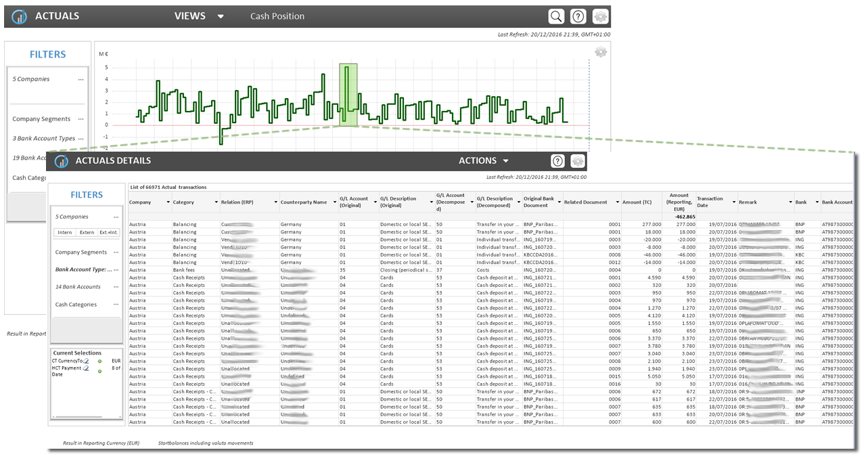The width and height of the screenshot is (868, 467).
Task: Open the ACTIONS menu
Action: [484, 160]
